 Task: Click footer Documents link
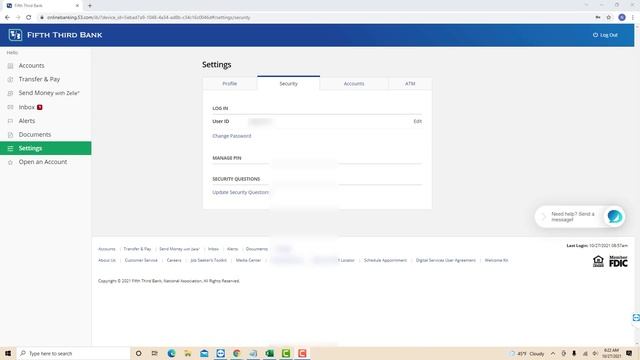(257, 249)
